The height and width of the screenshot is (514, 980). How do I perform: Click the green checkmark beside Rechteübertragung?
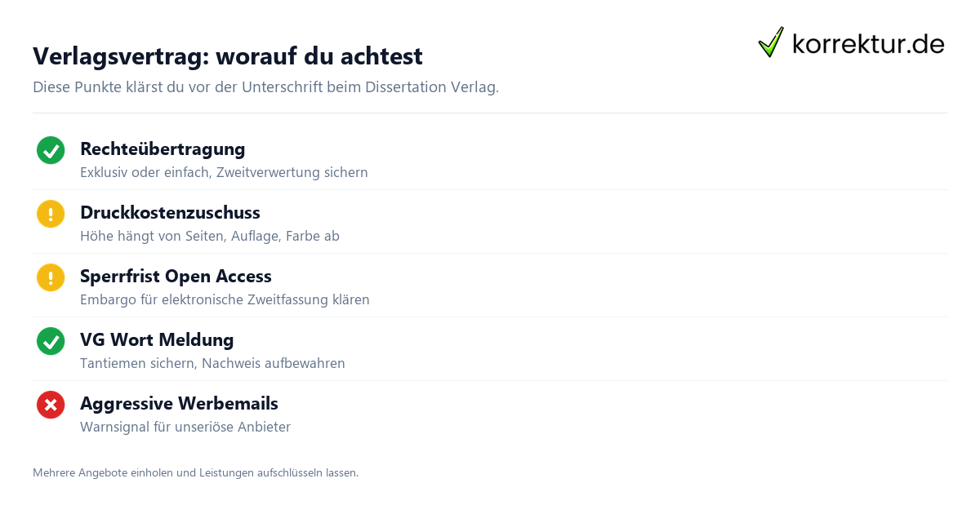tap(51, 150)
